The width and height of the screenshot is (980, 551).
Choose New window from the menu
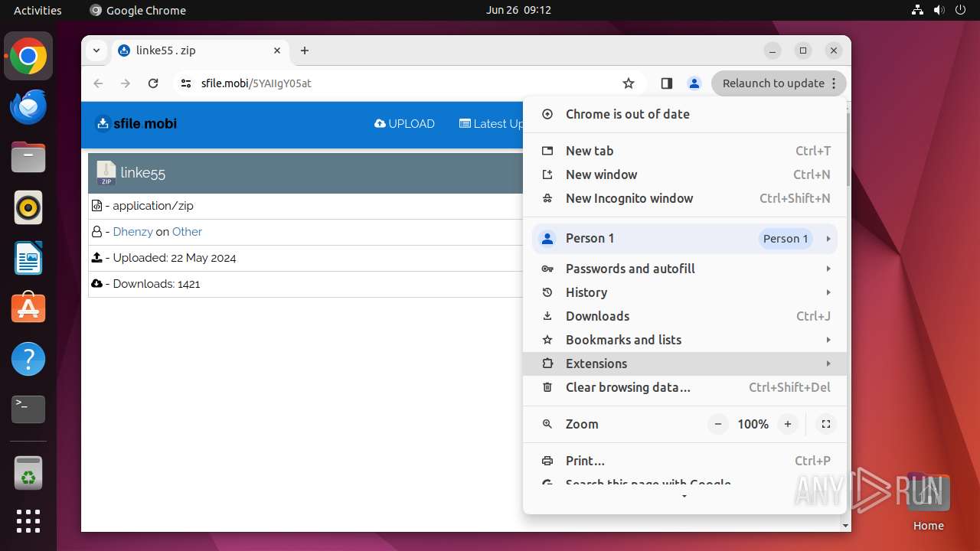point(685,174)
